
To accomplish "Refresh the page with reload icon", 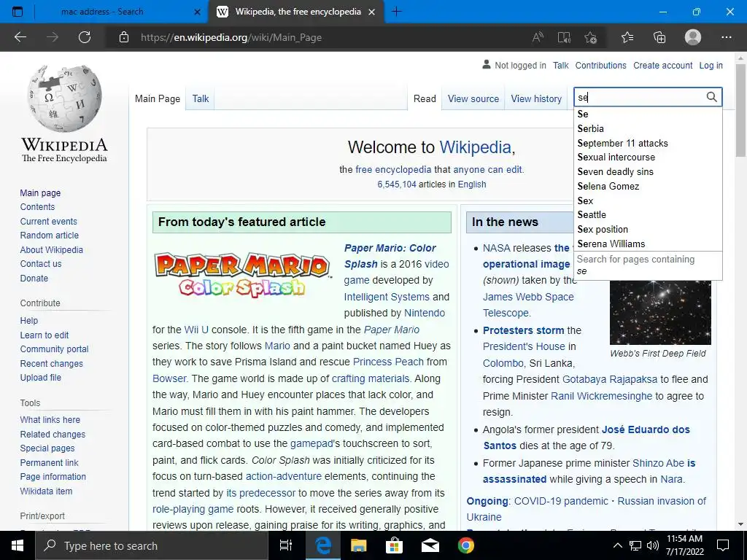I will pyautogui.click(x=85, y=37).
